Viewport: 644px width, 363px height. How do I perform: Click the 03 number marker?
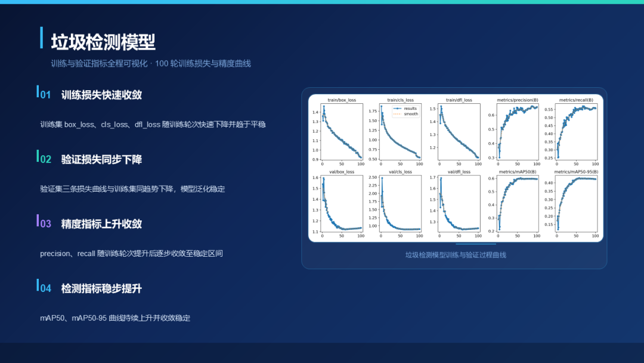[45, 224]
